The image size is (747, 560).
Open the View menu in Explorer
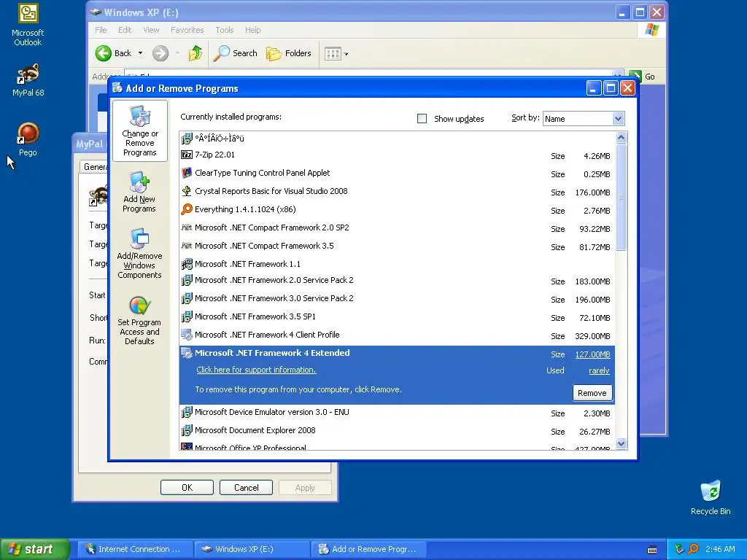(152, 30)
